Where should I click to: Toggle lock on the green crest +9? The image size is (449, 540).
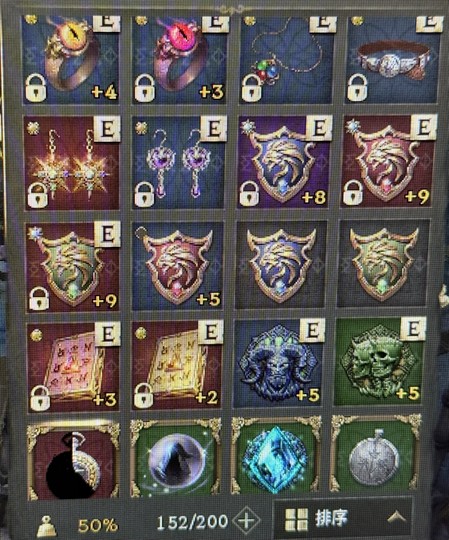[39, 298]
